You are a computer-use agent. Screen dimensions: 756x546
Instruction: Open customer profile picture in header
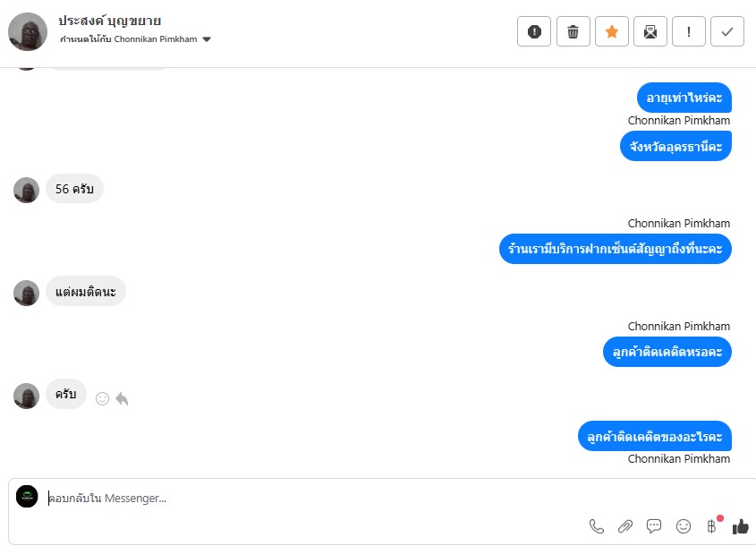[x=28, y=32]
